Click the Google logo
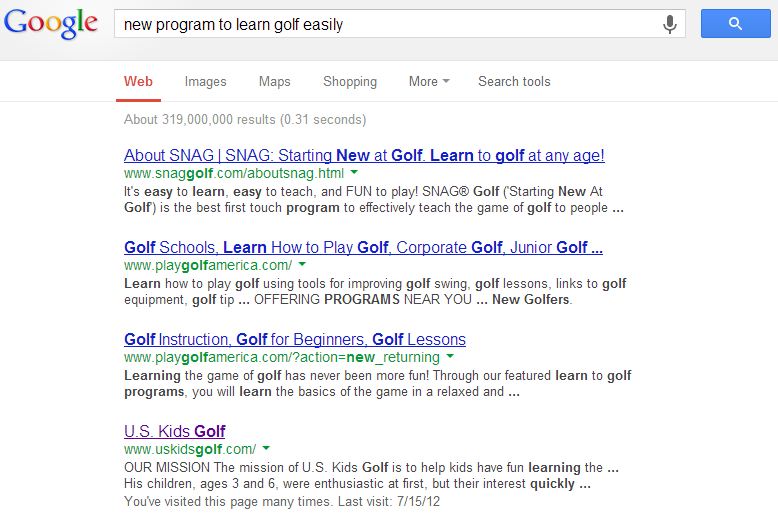 (51, 23)
